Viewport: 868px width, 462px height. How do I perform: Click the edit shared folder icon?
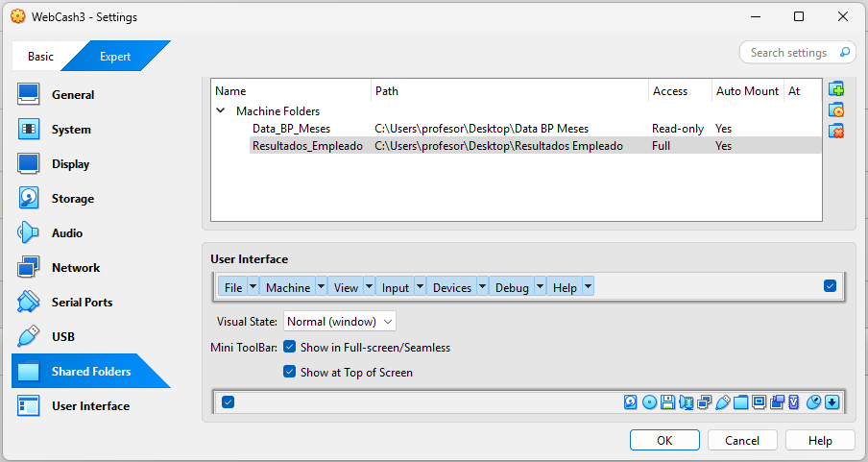[x=836, y=109]
